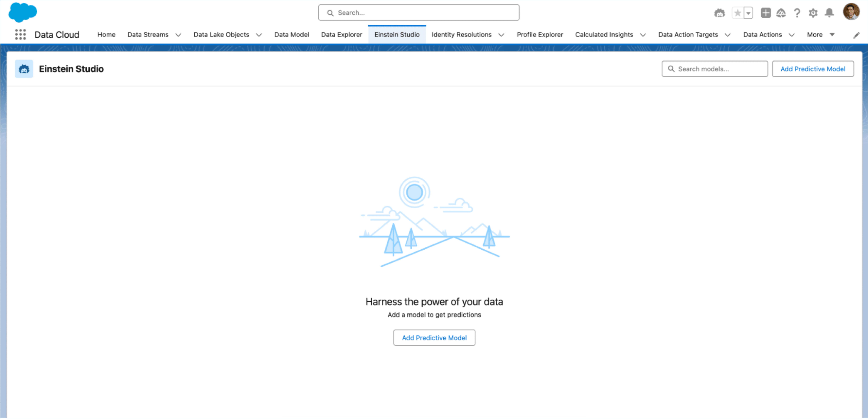868x419 pixels.
Task: Expand Data Lake Objects dropdown chevron
Action: coord(259,35)
